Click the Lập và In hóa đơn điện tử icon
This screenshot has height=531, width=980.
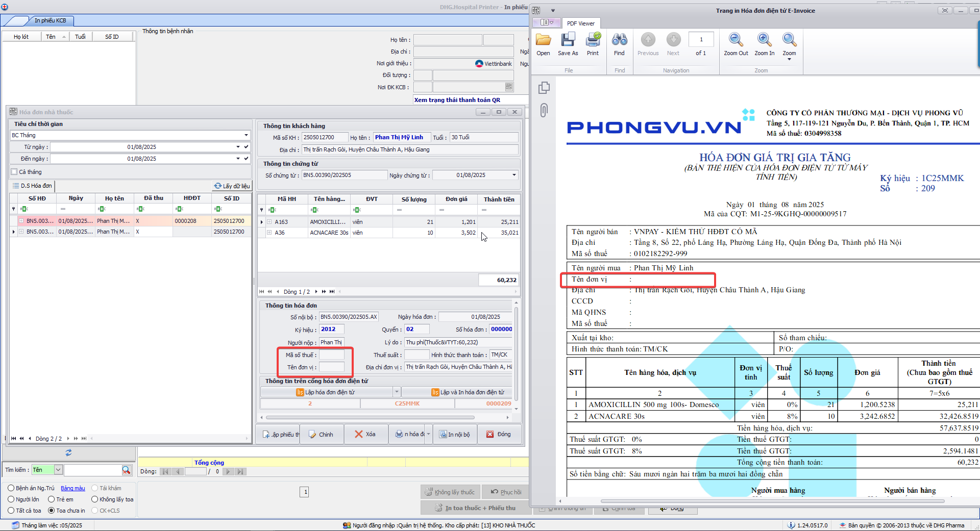pos(435,392)
